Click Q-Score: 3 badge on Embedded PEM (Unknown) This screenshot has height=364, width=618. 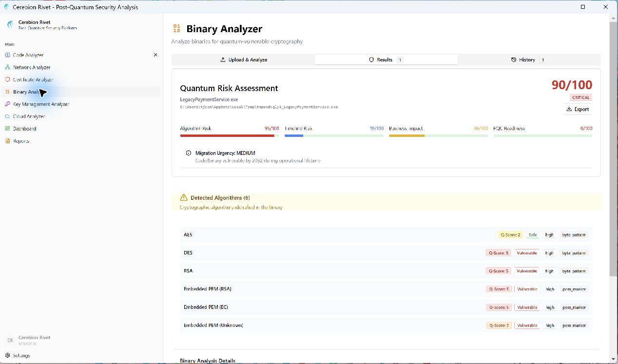pyautogui.click(x=499, y=326)
